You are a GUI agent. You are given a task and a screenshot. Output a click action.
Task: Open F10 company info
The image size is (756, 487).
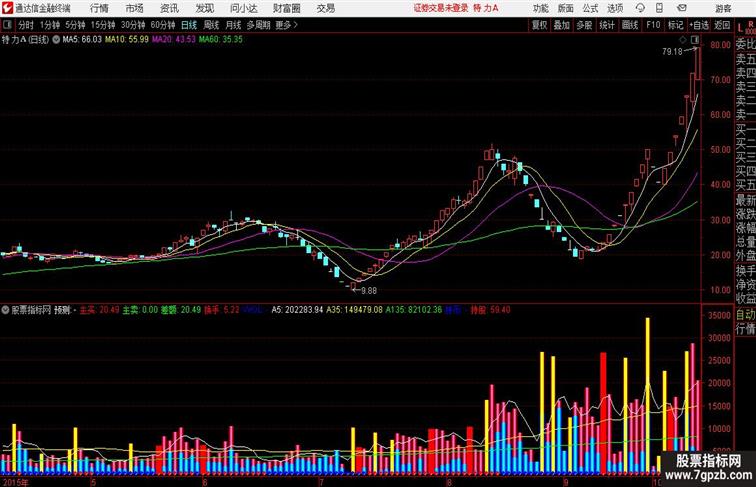[x=653, y=25]
